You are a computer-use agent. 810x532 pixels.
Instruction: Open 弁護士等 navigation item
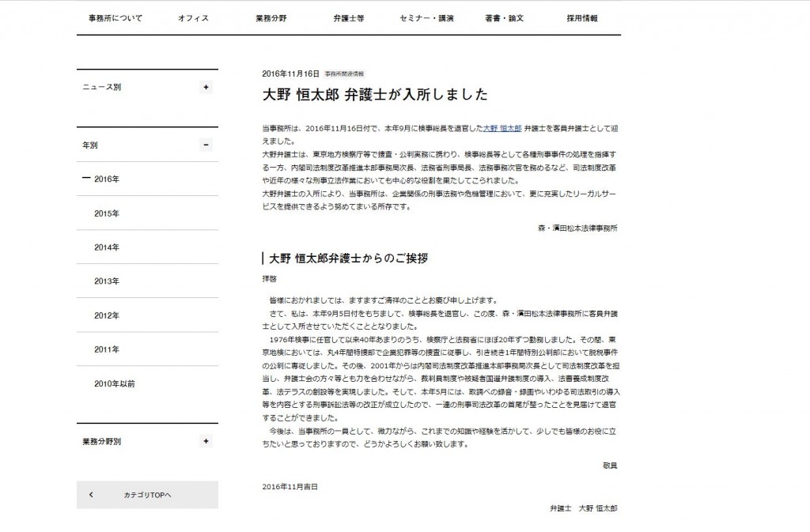click(x=349, y=18)
